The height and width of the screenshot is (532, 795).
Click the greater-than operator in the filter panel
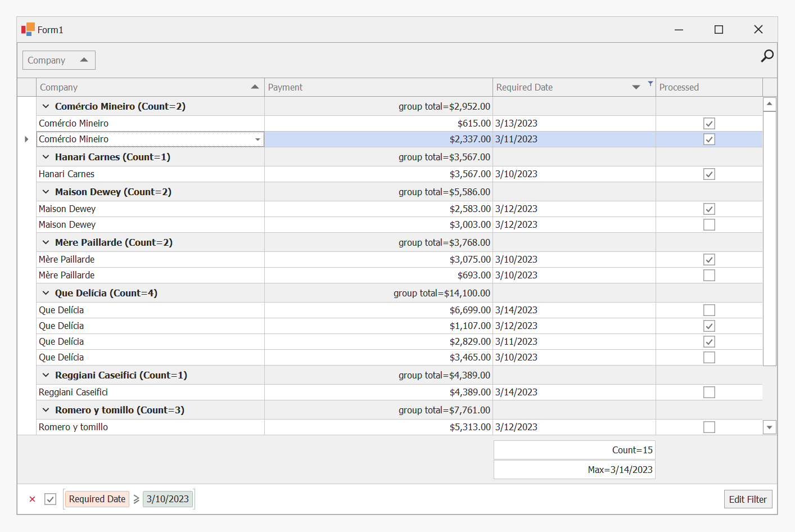pos(136,499)
